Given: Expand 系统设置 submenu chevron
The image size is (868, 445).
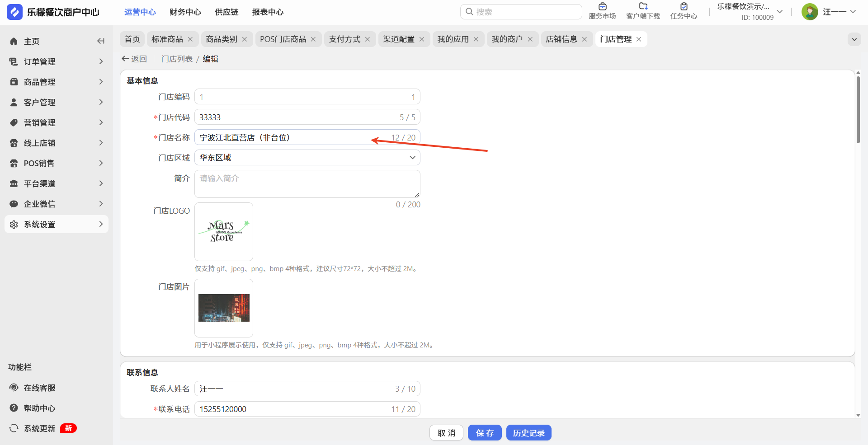Looking at the screenshot, I should click(x=101, y=224).
